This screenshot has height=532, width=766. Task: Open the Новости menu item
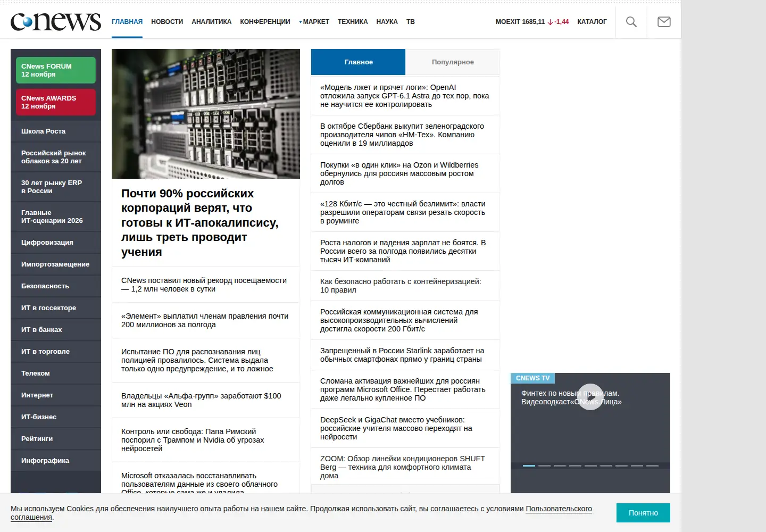(x=167, y=22)
